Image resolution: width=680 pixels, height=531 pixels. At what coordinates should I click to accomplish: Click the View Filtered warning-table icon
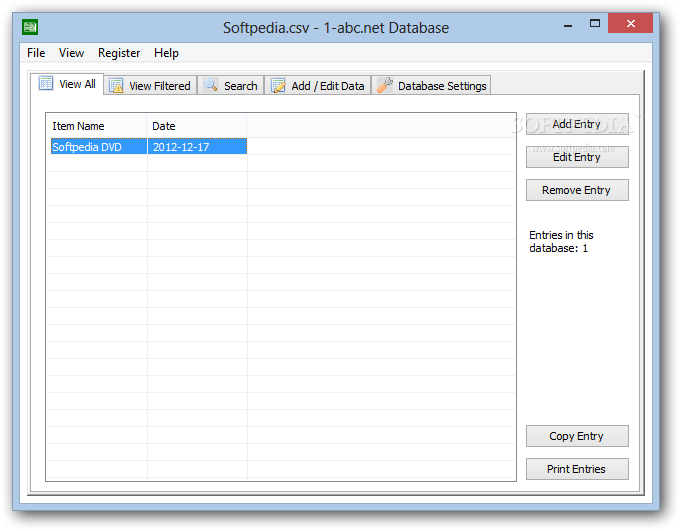pos(116,85)
